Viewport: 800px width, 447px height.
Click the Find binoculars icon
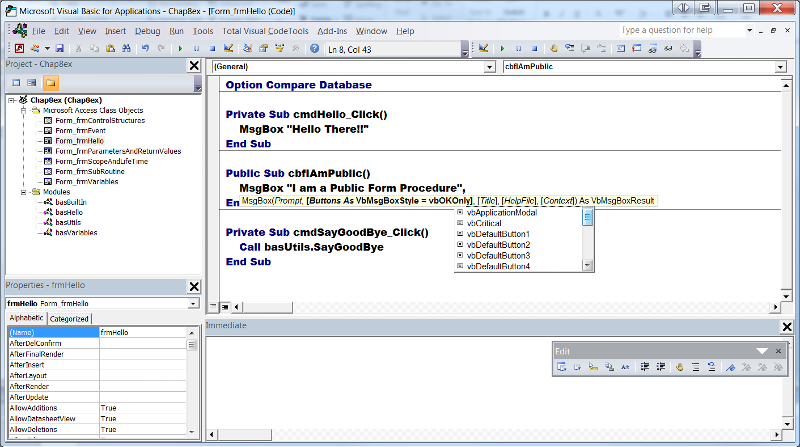126,48
